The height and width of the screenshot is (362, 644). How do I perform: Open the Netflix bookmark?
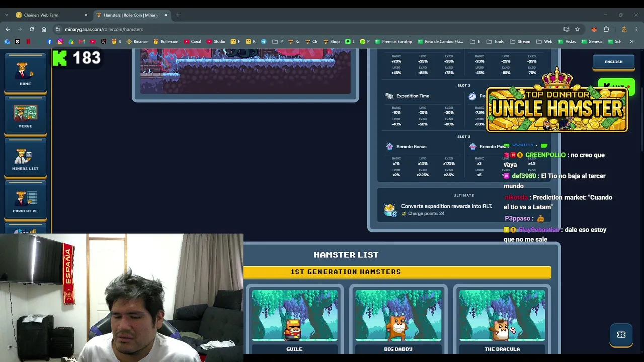tap(28, 41)
